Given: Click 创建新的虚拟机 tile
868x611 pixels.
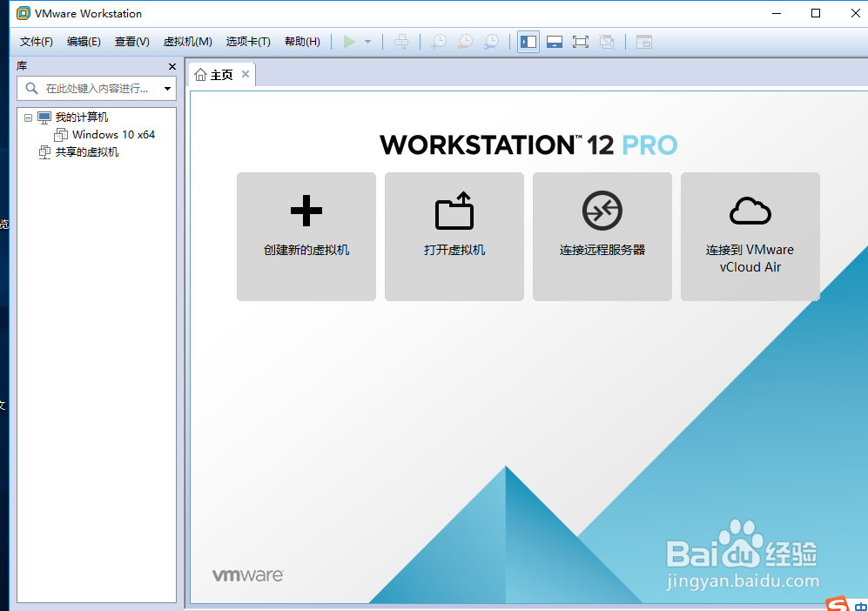Looking at the screenshot, I should point(306,237).
